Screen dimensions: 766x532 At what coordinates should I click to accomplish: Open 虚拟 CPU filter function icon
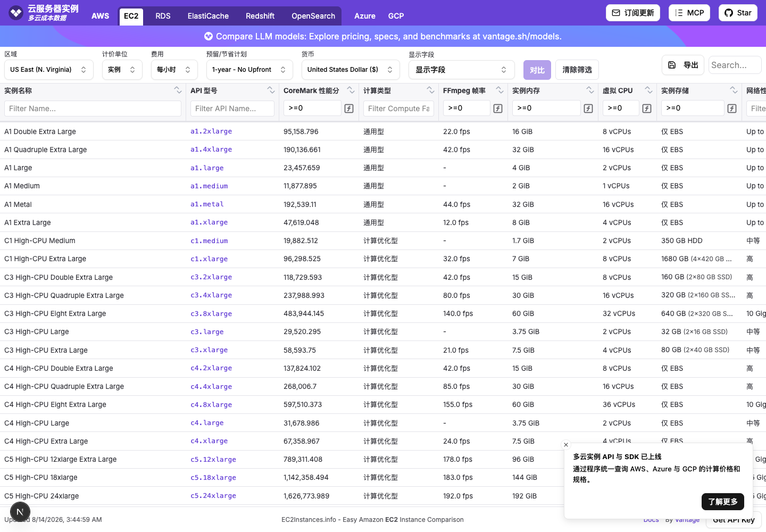click(647, 109)
